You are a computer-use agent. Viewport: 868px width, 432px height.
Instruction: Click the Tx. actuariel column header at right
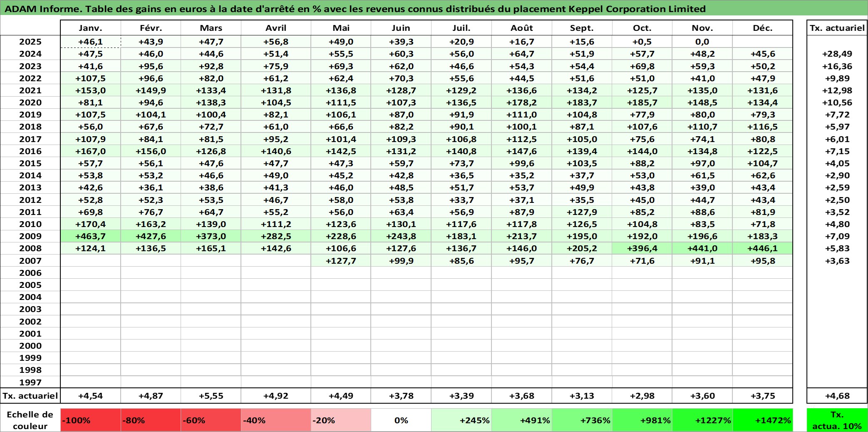coord(837,28)
